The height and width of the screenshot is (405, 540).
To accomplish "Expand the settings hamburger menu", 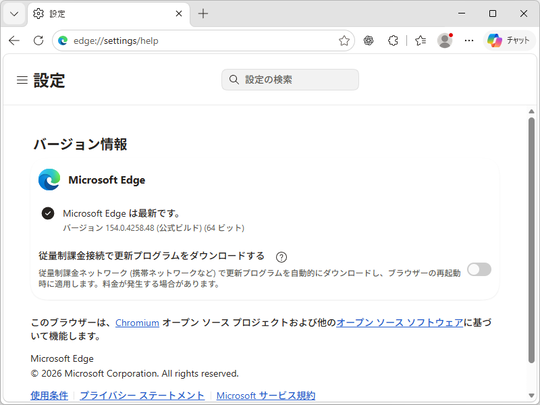I will tap(22, 80).
